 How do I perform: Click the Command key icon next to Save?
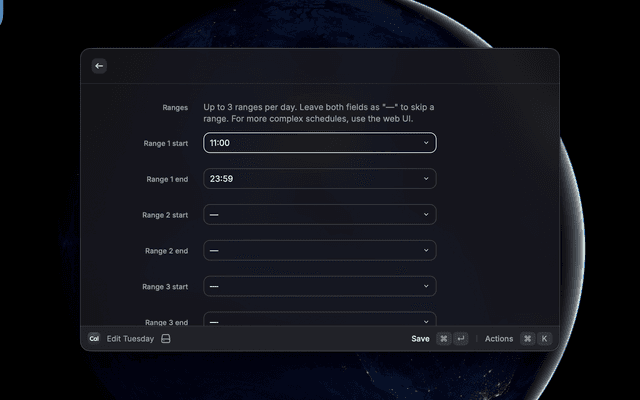pyautogui.click(x=444, y=339)
